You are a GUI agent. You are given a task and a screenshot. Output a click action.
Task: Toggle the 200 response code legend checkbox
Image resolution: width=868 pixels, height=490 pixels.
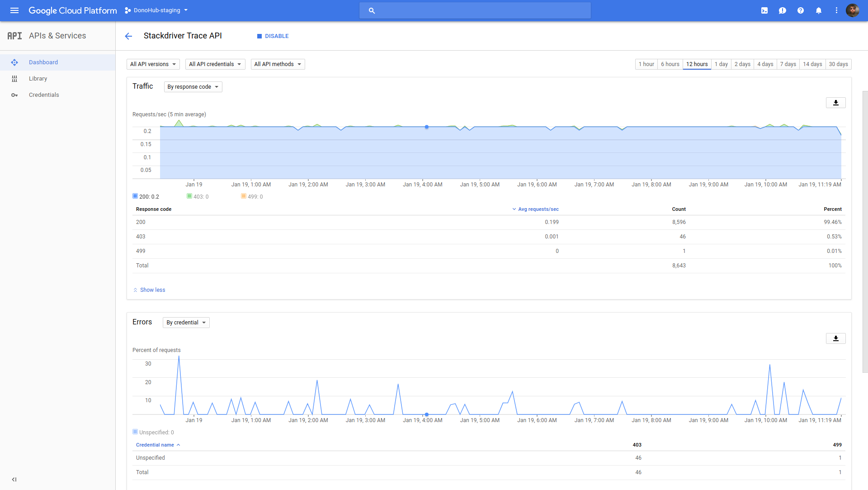[135, 196]
